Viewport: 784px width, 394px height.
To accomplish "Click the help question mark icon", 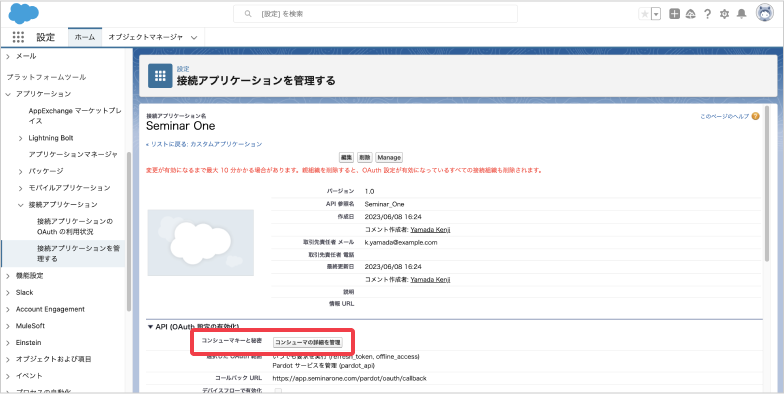I will click(x=707, y=14).
